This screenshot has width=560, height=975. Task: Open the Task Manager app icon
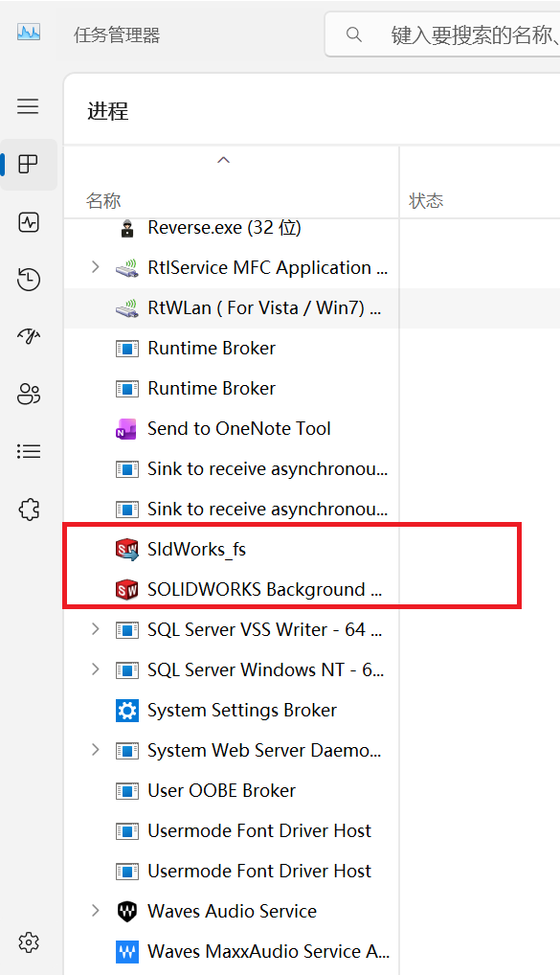tap(29, 33)
